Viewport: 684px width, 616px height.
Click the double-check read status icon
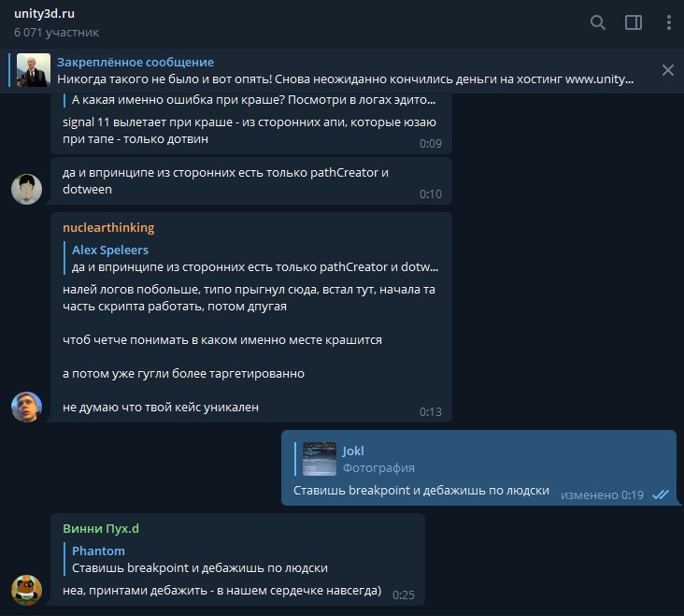660,494
